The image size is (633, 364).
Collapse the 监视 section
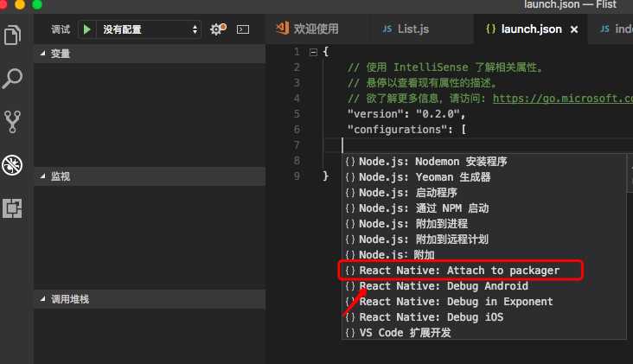tap(150, 176)
